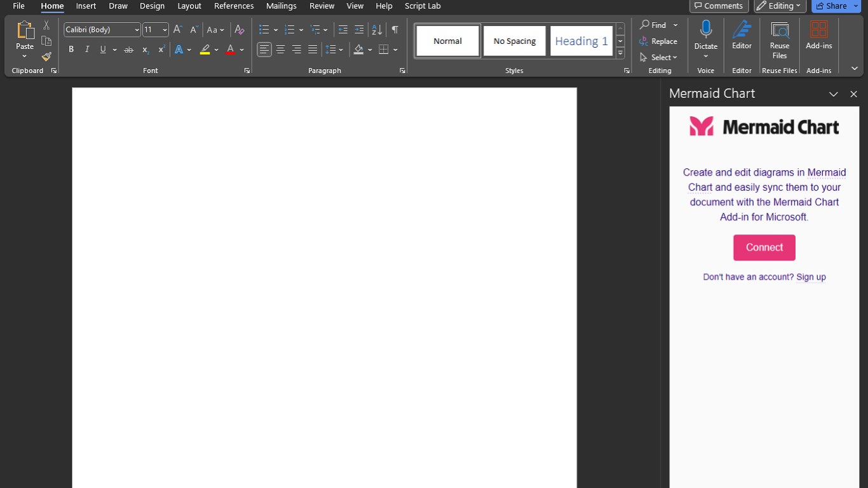Click the Cut scissors icon
This screenshot has width=868, height=488.
pyautogui.click(x=46, y=25)
